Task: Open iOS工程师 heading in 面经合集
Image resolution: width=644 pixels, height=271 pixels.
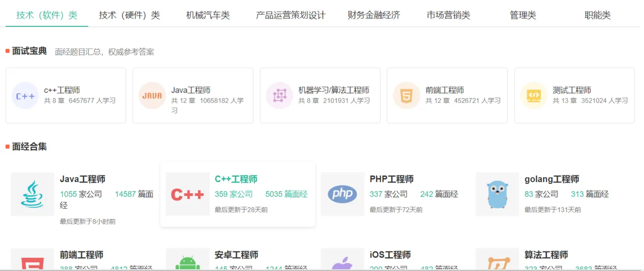Action: coord(390,254)
